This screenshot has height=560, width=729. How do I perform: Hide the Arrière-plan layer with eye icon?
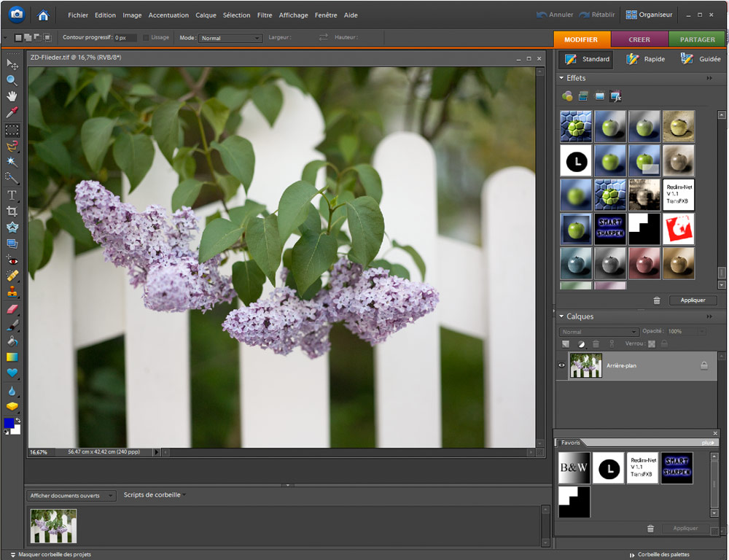(x=562, y=365)
